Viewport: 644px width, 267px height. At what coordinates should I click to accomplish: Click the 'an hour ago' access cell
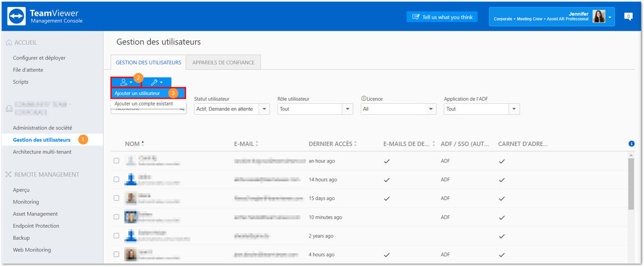point(322,161)
